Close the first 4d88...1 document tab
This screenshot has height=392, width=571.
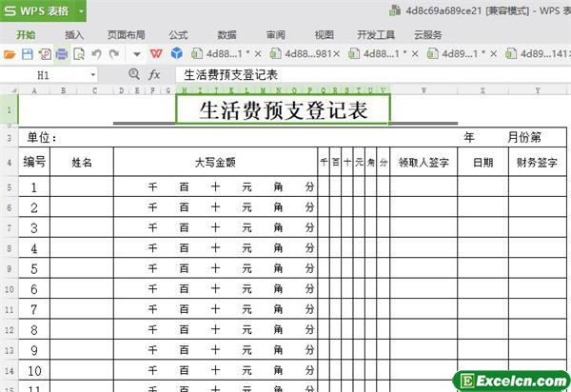(x=258, y=54)
